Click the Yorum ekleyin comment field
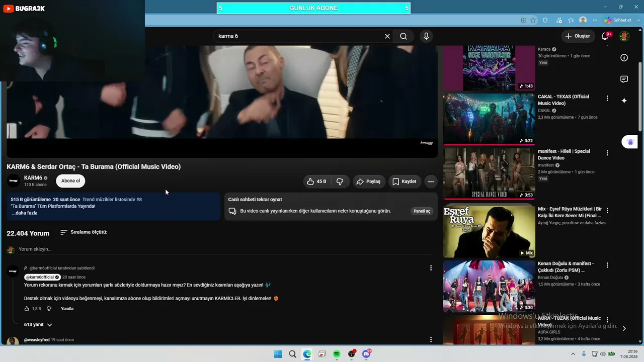 tap(225, 249)
